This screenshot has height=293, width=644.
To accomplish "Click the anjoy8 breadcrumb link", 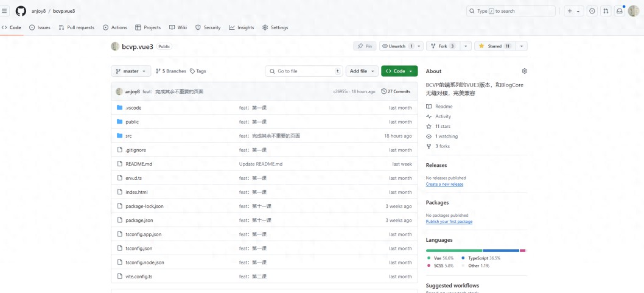I will (38, 11).
